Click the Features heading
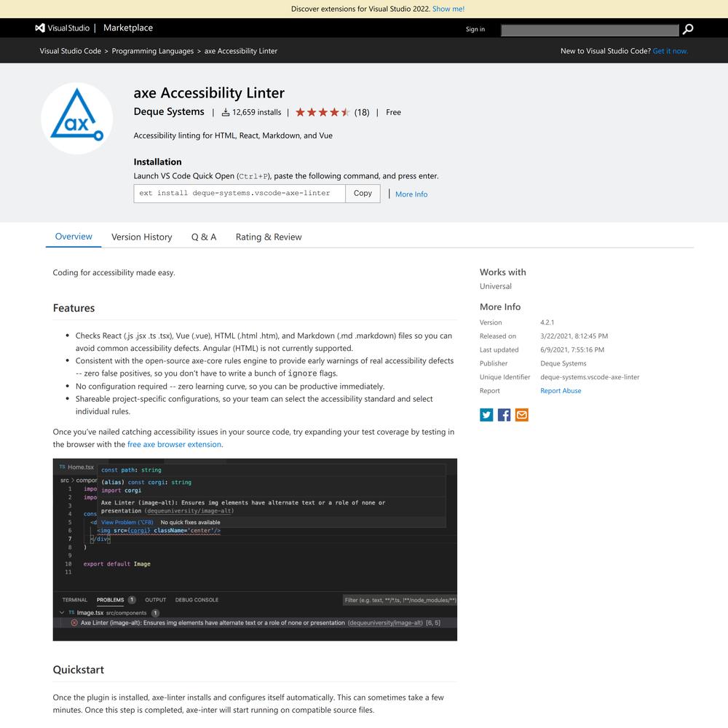 (74, 308)
